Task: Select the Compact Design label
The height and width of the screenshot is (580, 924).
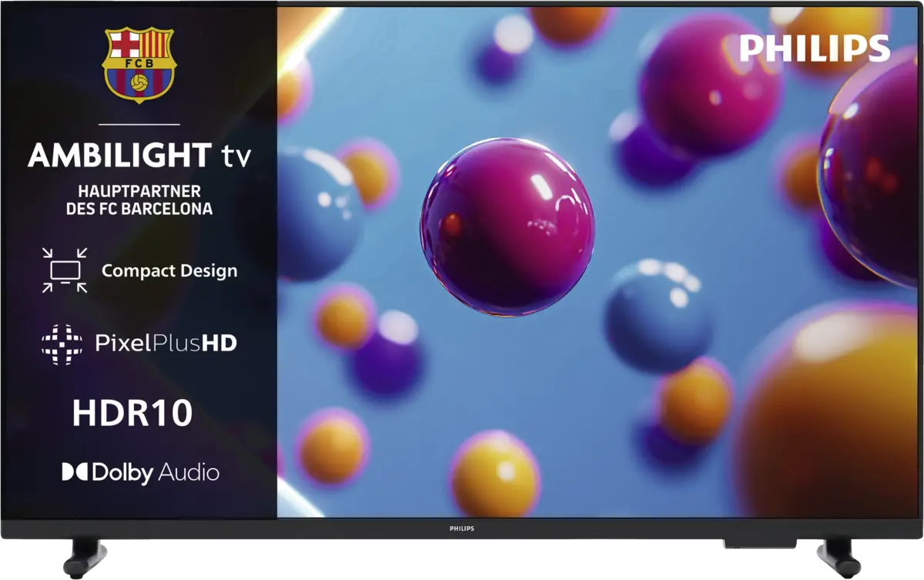Action: coord(169,271)
